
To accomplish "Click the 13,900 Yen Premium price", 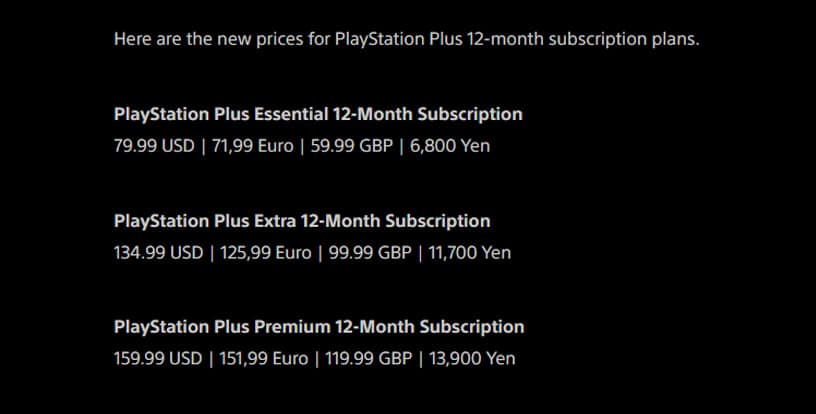I will click(x=474, y=358).
